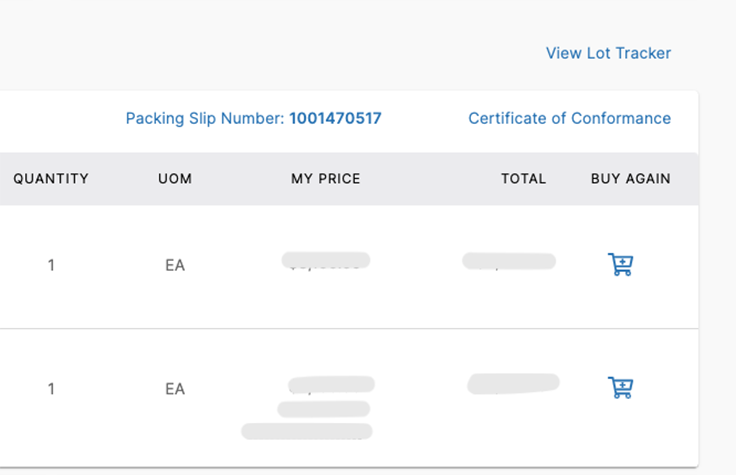
Task: Click quantity value 1 in second row
Action: [51, 389]
